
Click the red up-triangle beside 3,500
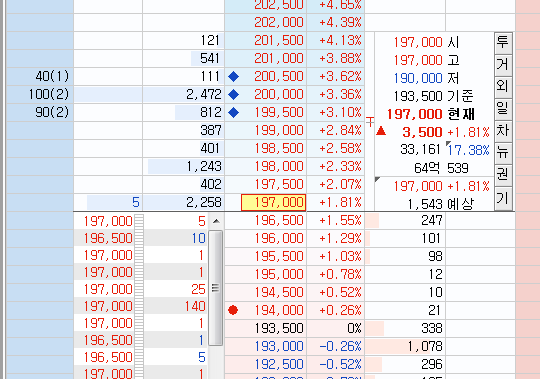tap(381, 131)
